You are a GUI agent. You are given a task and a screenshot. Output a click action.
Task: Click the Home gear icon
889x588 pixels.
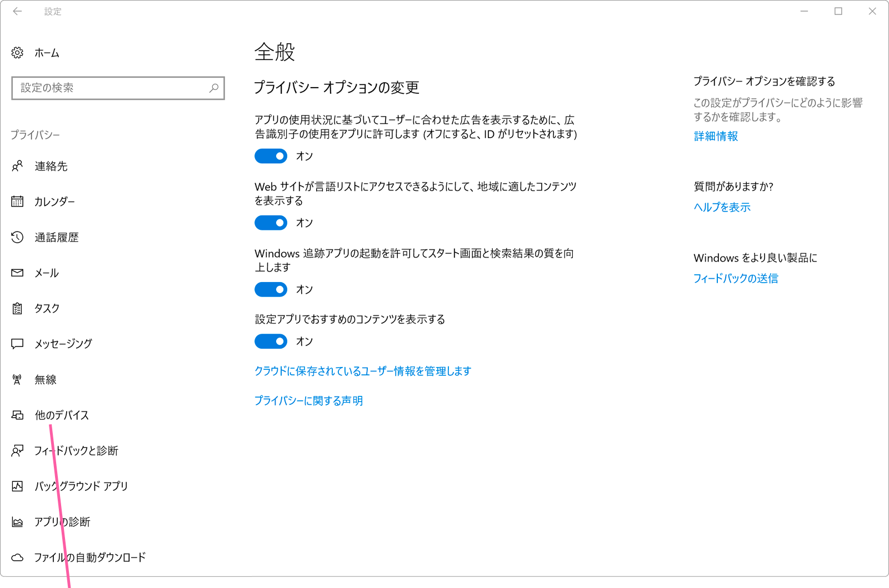[x=17, y=53]
